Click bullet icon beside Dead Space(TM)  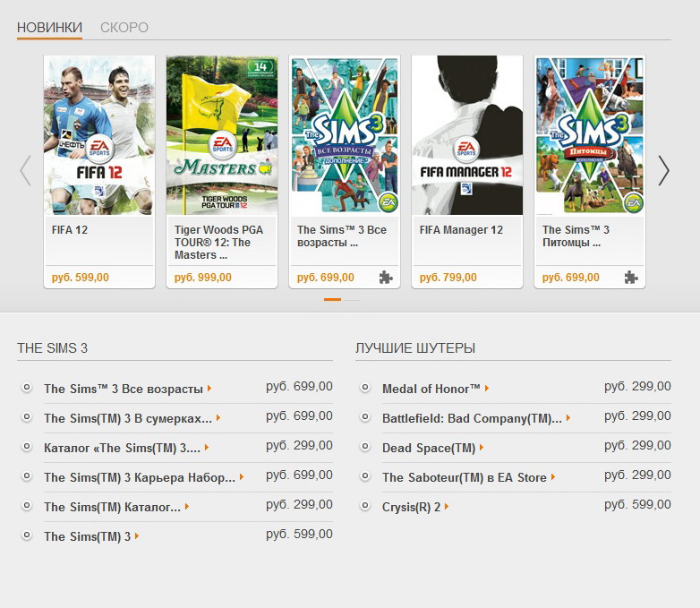point(365,447)
